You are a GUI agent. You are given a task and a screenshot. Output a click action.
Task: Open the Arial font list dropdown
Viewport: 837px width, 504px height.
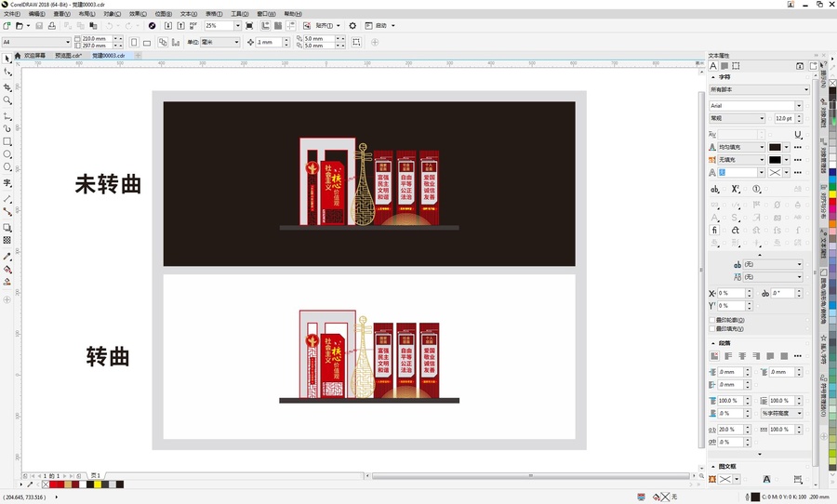799,106
